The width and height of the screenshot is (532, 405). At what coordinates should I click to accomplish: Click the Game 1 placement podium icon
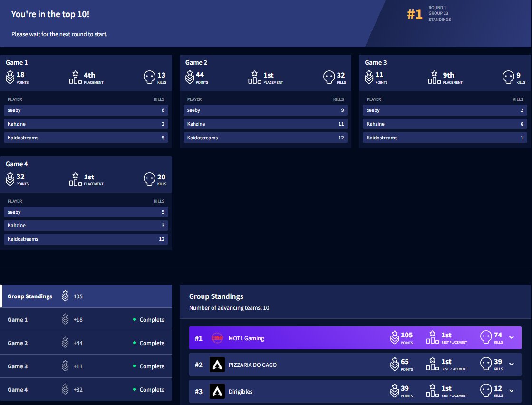pyautogui.click(x=75, y=77)
